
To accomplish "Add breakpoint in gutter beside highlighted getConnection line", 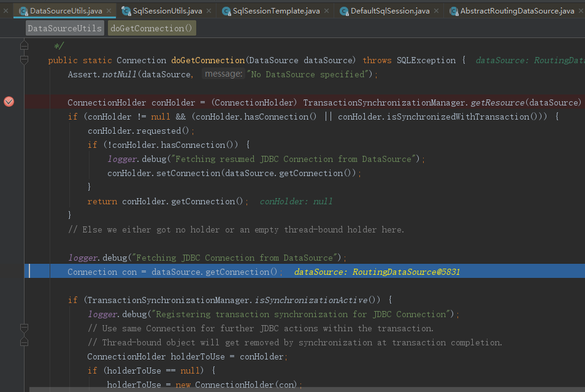I will point(9,272).
